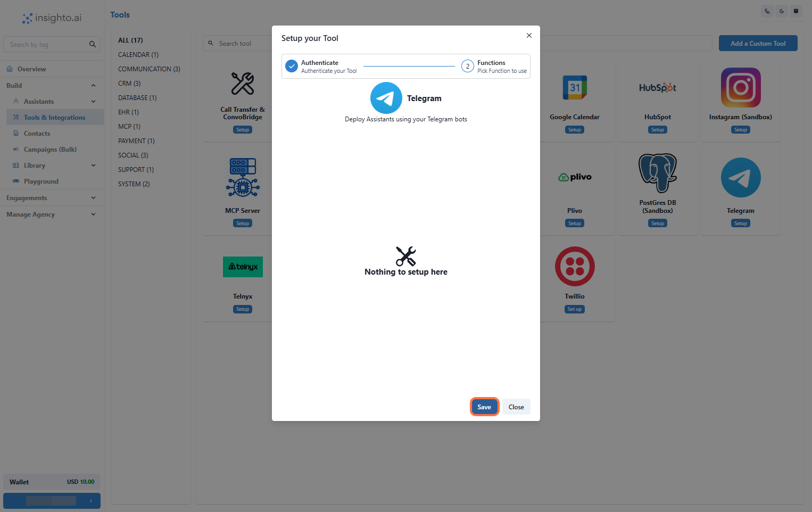This screenshot has height=512, width=812.
Task: Expand the Manage Agency section
Action: tap(52, 214)
